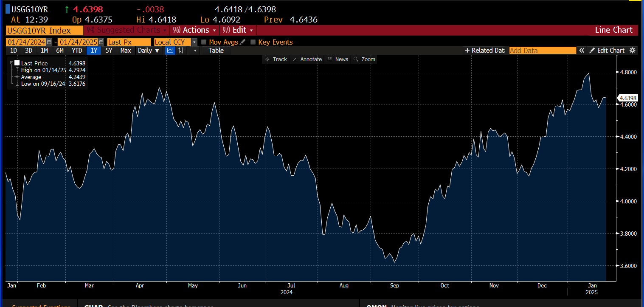Click the Related Data button
The image size is (644, 307).
[x=484, y=51]
